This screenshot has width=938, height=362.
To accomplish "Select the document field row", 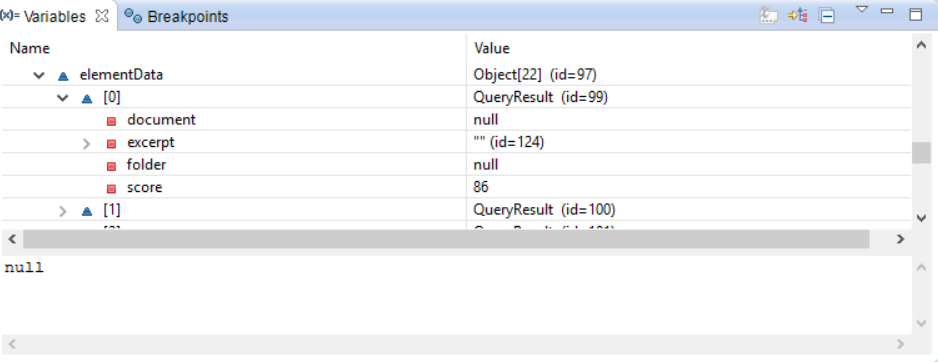I will pyautogui.click(x=456, y=120).
